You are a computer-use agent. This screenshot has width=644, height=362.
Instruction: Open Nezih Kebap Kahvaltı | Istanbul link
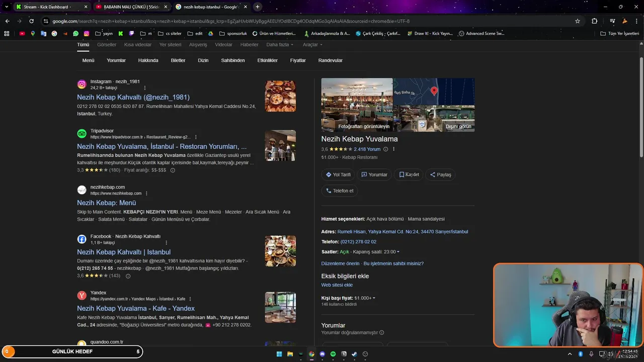[x=124, y=252]
